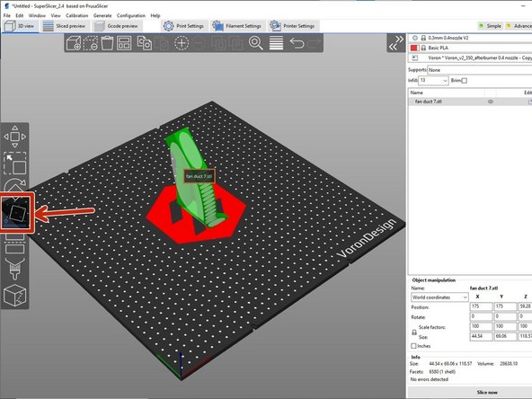
Task: Click the Size X field showing 44.54
Action: 481,336
